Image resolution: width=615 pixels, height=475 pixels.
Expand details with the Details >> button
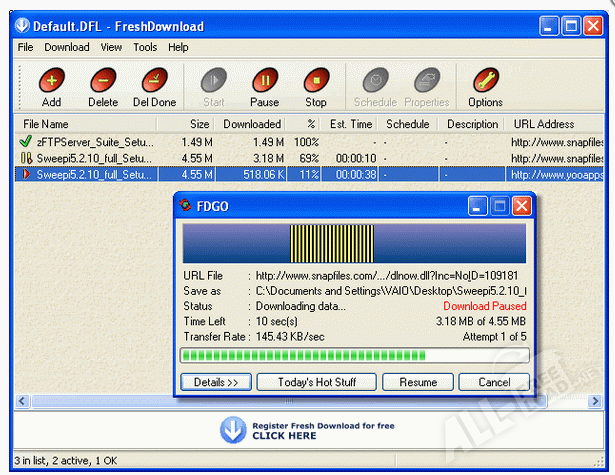(x=215, y=382)
